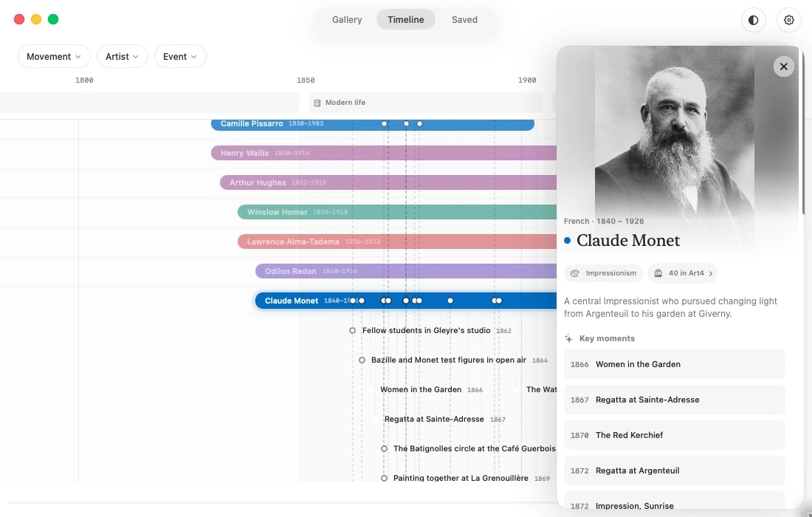This screenshot has width=812, height=517.
Task: Switch to the Saved tab
Action: [464, 20]
